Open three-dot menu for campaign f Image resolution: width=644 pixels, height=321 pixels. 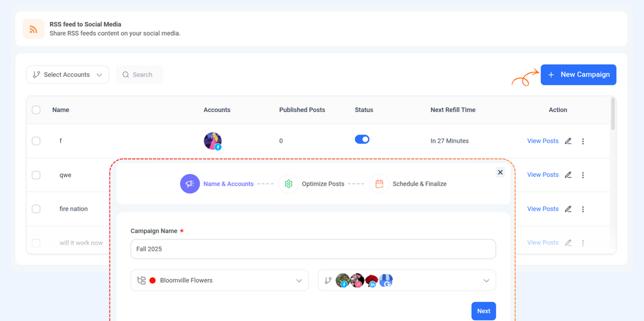point(582,141)
